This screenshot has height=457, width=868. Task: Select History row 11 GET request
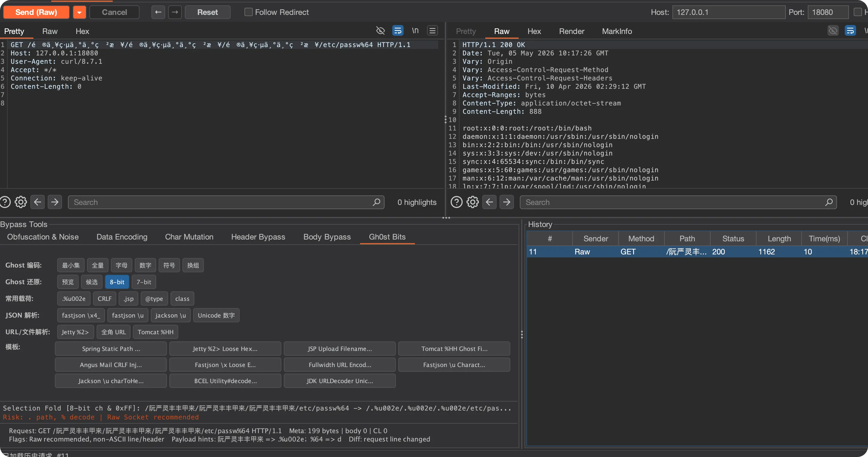click(x=697, y=252)
